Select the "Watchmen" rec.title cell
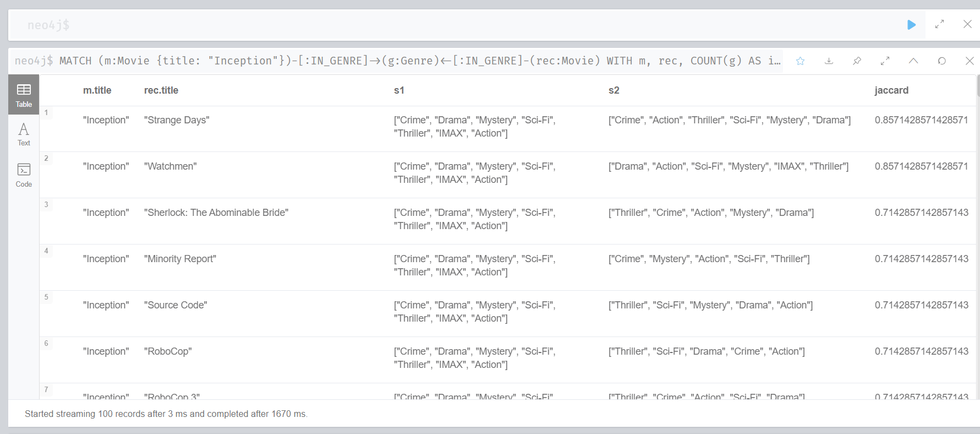Image resolution: width=980 pixels, height=434 pixels. point(170,166)
